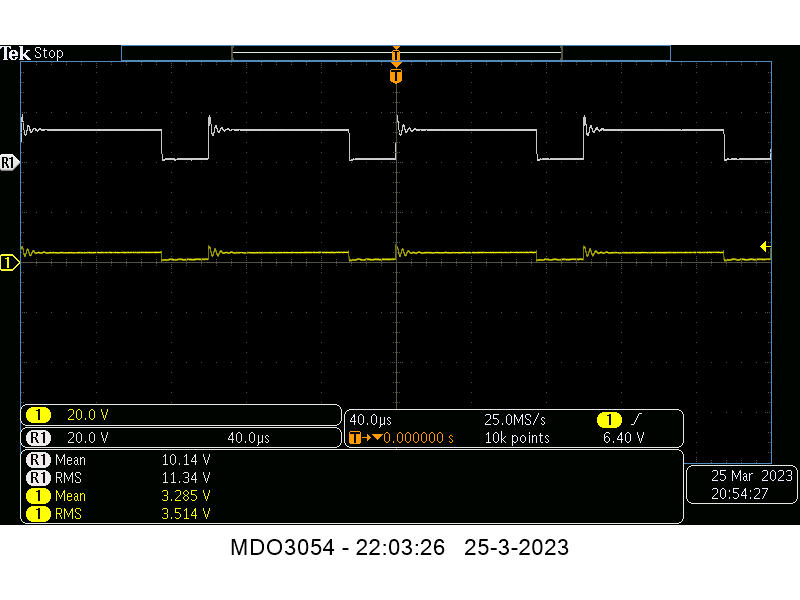800x600 pixels.
Task: Click the trigger source channel 1 badge
Action: [x=608, y=419]
